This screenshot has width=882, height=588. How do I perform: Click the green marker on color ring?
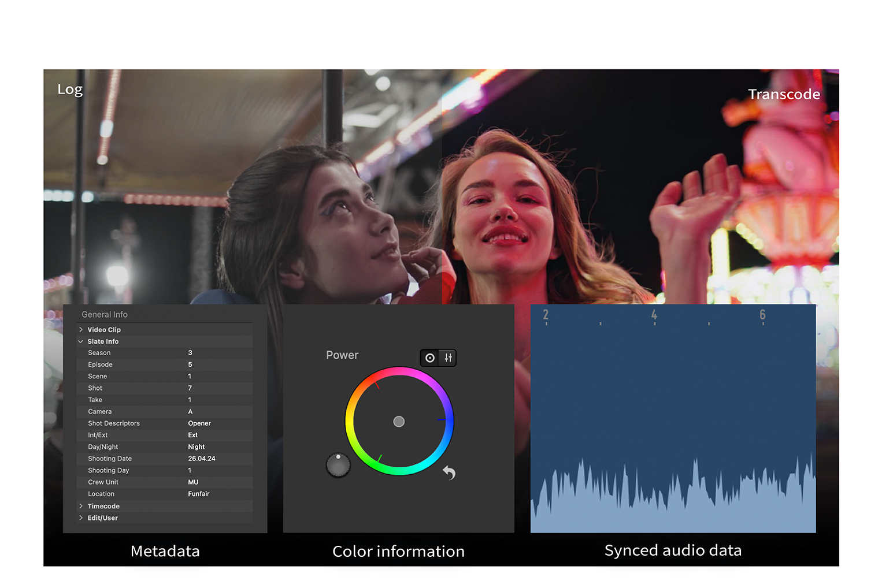[x=379, y=459]
